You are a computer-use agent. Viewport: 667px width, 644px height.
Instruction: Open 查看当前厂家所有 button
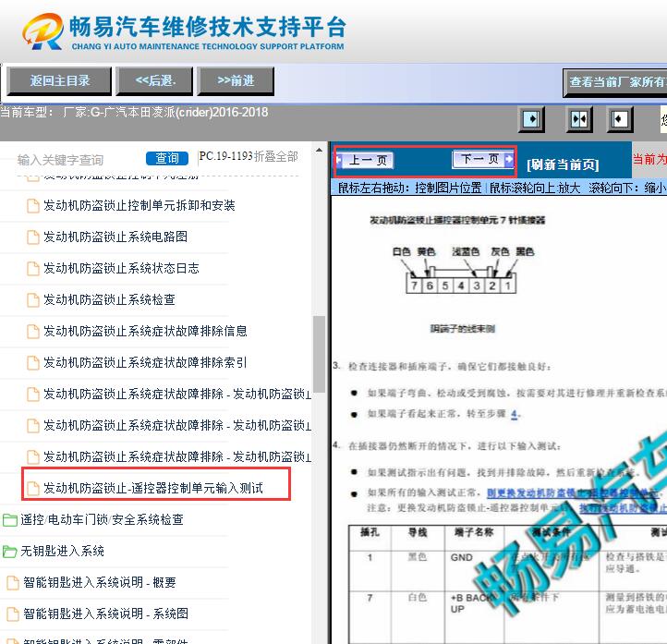point(615,82)
